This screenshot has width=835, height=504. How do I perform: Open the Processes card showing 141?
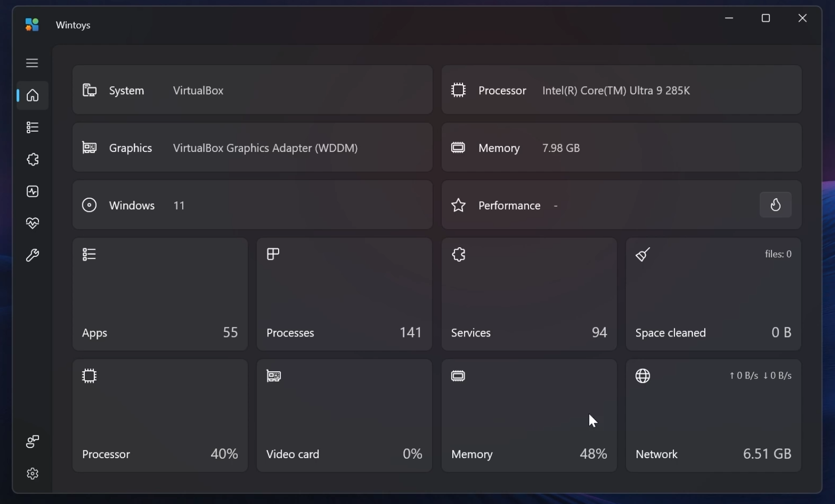point(344,294)
